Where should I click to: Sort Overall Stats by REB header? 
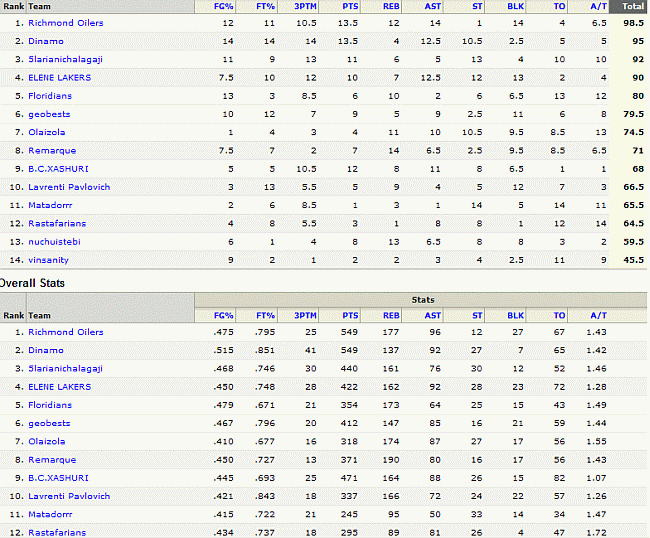[x=391, y=315]
